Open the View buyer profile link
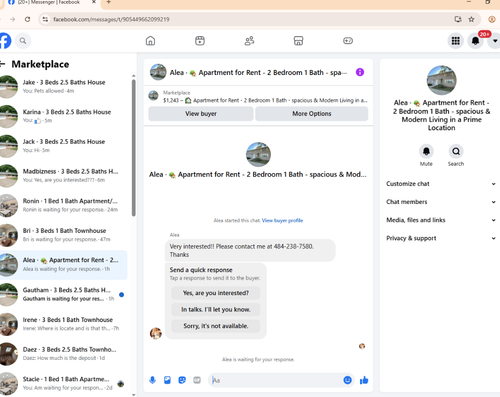This screenshot has width=500, height=397. (282, 220)
